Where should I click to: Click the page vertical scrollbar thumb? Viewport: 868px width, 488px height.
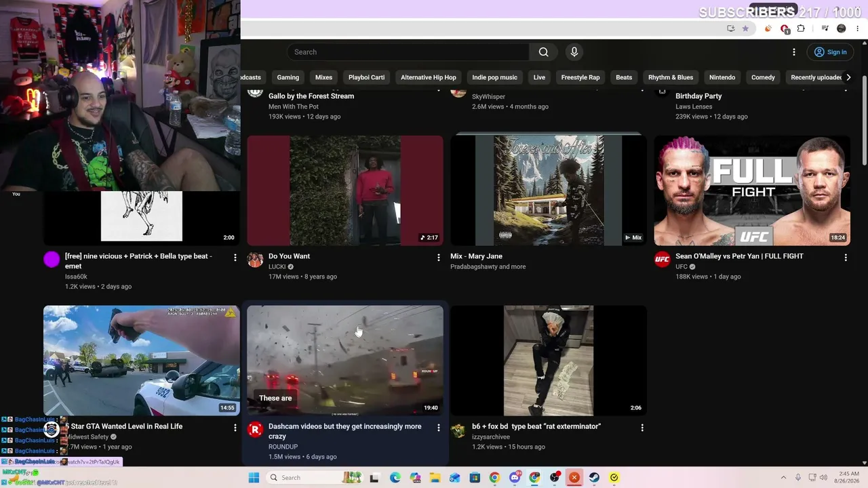864,122
